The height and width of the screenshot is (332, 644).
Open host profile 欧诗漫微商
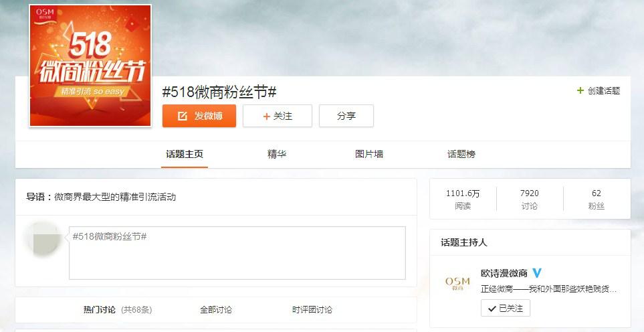[504, 273]
